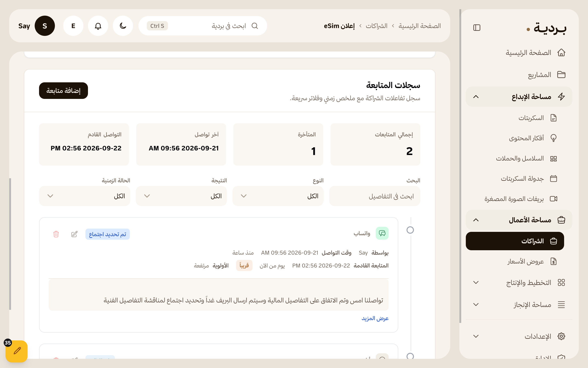Click the search magnifier icon

pyautogui.click(x=255, y=26)
